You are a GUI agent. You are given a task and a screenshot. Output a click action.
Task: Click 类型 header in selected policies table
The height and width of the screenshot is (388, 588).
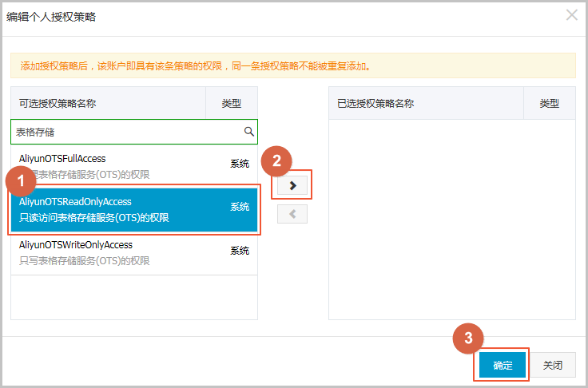550,103
